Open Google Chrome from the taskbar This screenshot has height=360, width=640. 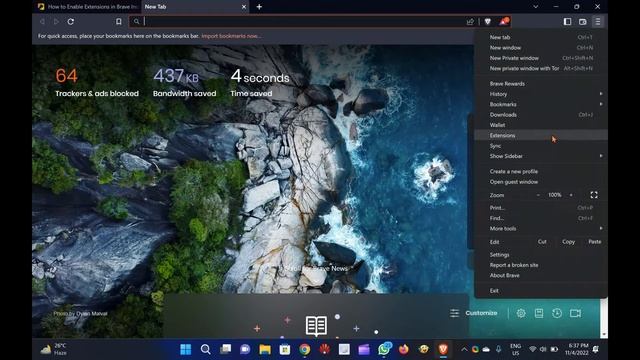pyautogui.click(x=304, y=349)
